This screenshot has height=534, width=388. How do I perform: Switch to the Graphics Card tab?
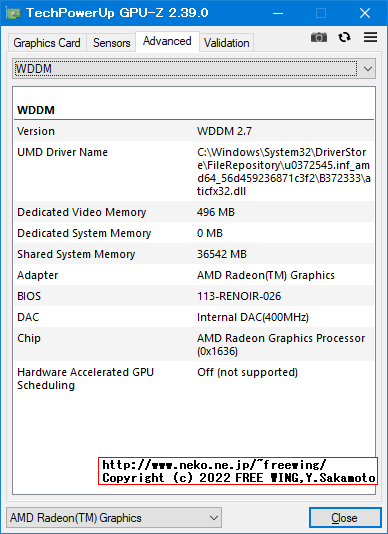click(47, 43)
